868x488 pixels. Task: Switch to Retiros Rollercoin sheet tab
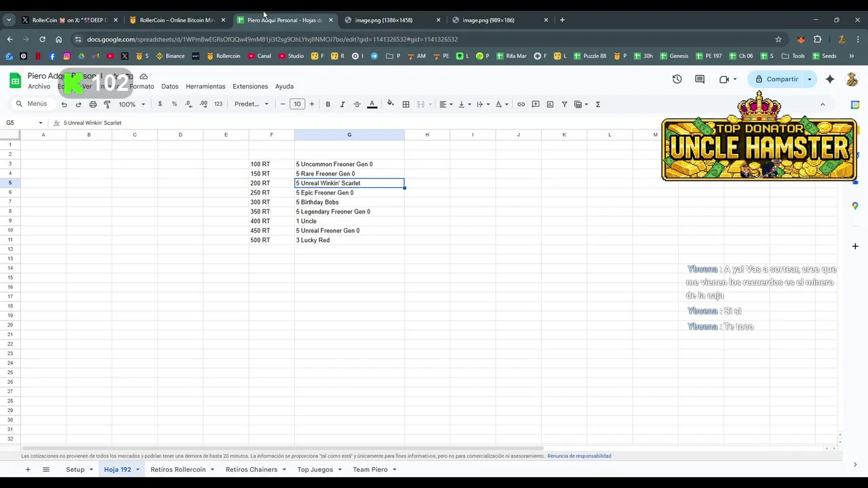[x=178, y=470]
